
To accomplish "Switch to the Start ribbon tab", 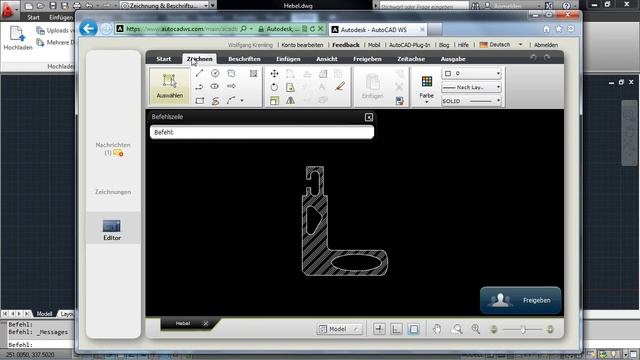I will [164, 59].
